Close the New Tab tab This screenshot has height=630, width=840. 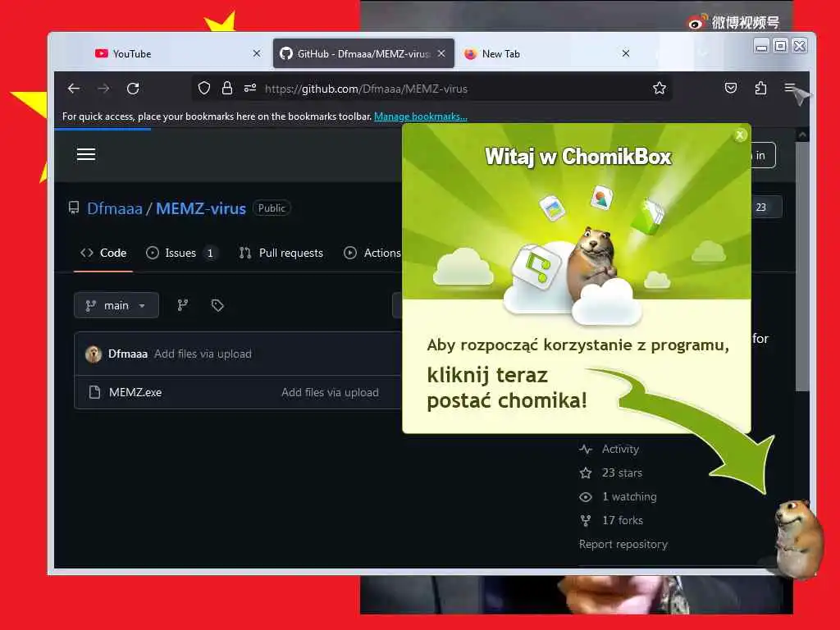click(x=626, y=53)
